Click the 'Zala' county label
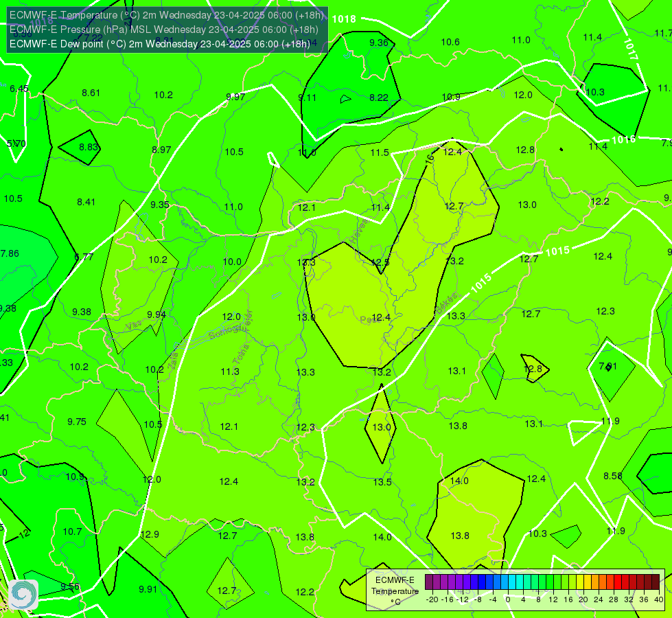 pos(173,360)
